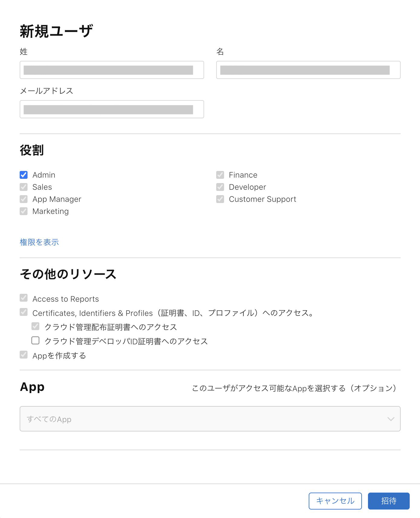Toggle the Finance role checkbox

coord(220,175)
